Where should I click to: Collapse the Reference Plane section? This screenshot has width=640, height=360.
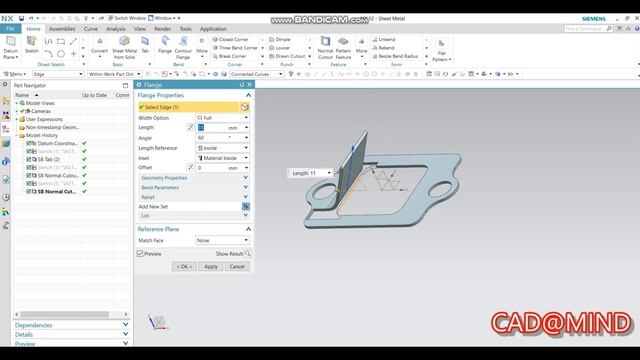pyautogui.click(x=248, y=229)
